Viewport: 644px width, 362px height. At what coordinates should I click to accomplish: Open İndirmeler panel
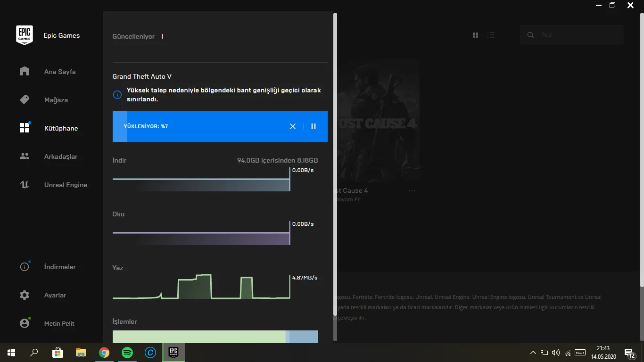[x=60, y=267]
